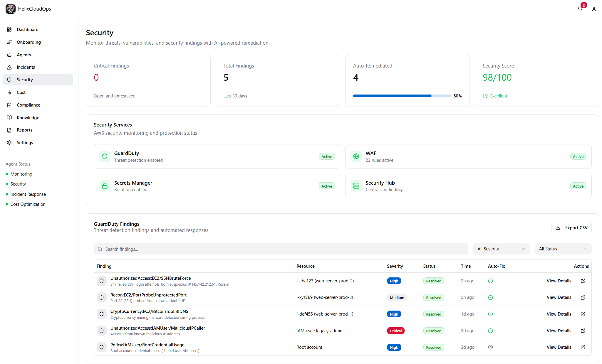Go to the Compliance sidebar item
602x364 pixels.
tap(28, 105)
